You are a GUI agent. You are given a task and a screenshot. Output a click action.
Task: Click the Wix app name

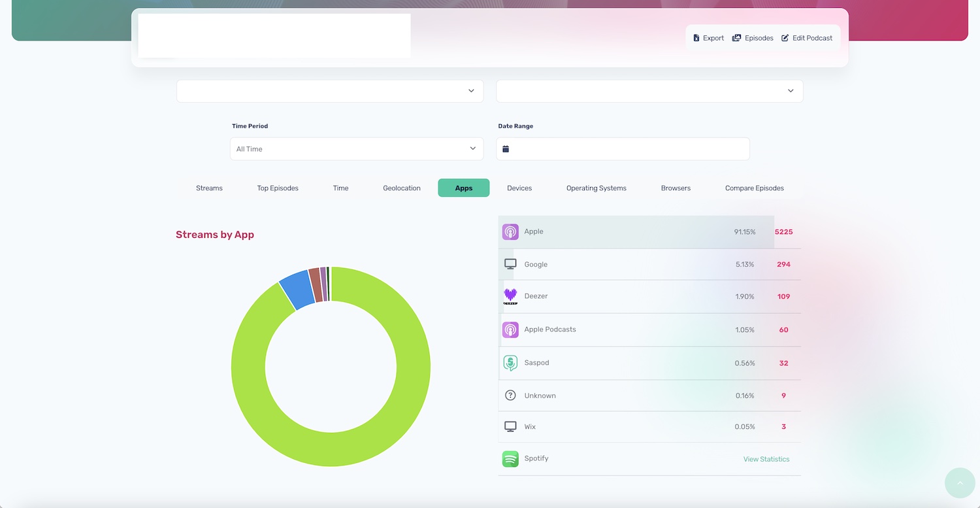pyautogui.click(x=530, y=427)
